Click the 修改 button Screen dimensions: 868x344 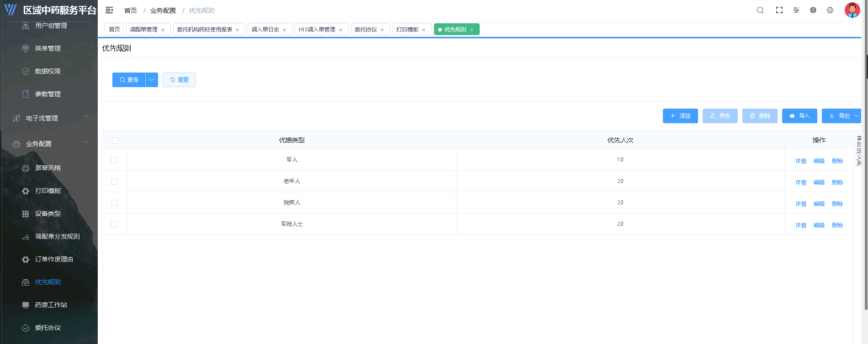(720, 116)
